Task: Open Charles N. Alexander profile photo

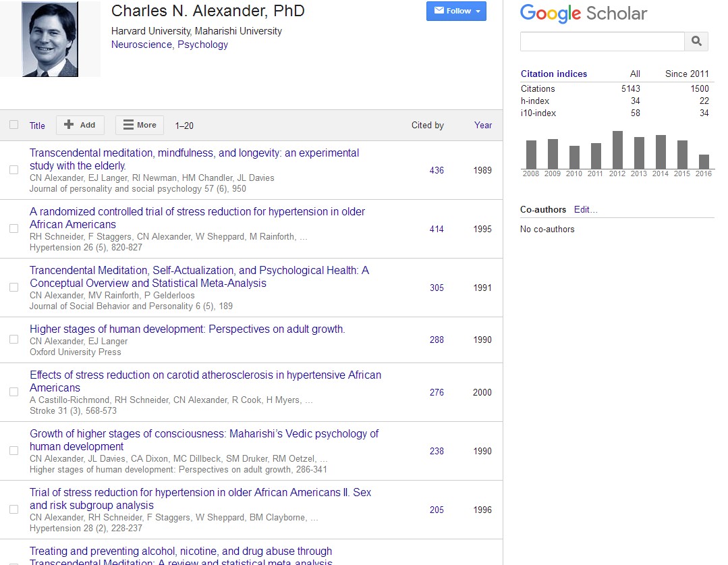Action: coord(50,39)
